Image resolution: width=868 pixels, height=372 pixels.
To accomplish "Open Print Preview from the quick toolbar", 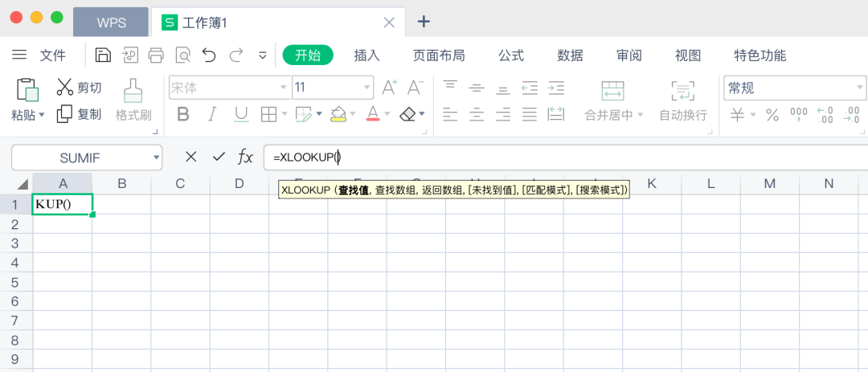I will click(x=182, y=55).
